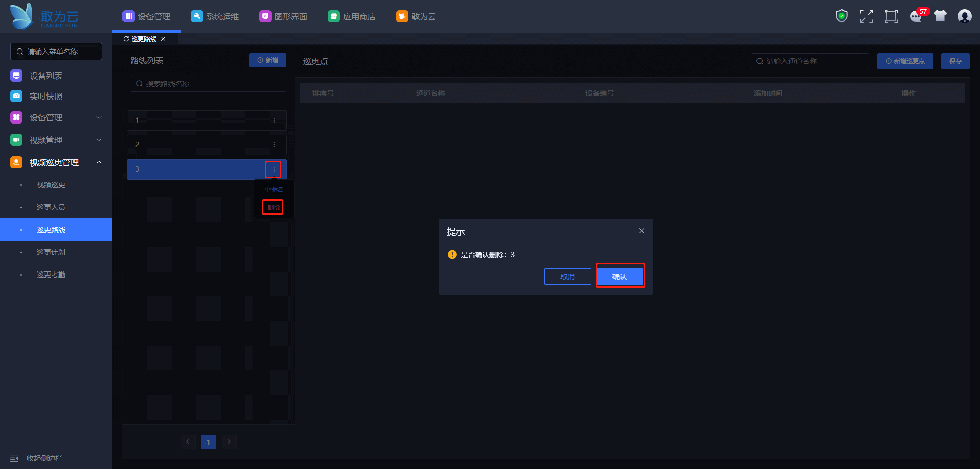Expand the 视频管理 sidebar submenu

[99, 140]
